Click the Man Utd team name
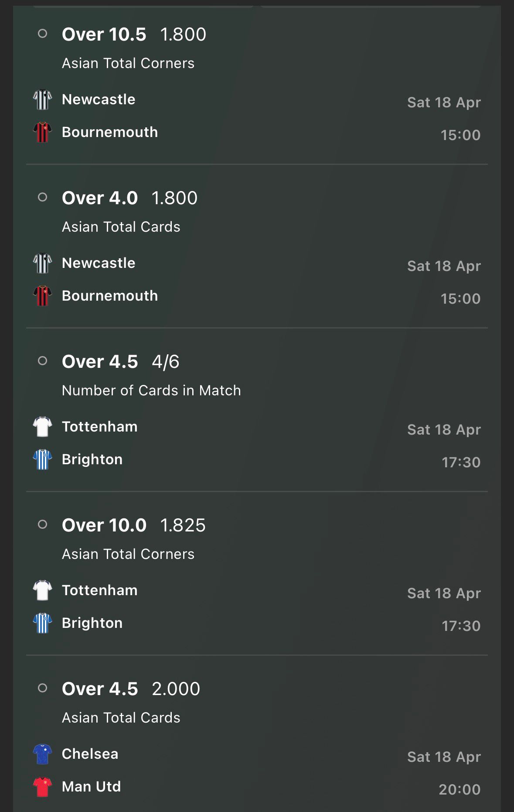The width and height of the screenshot is (514, 812). click(91, 787)
